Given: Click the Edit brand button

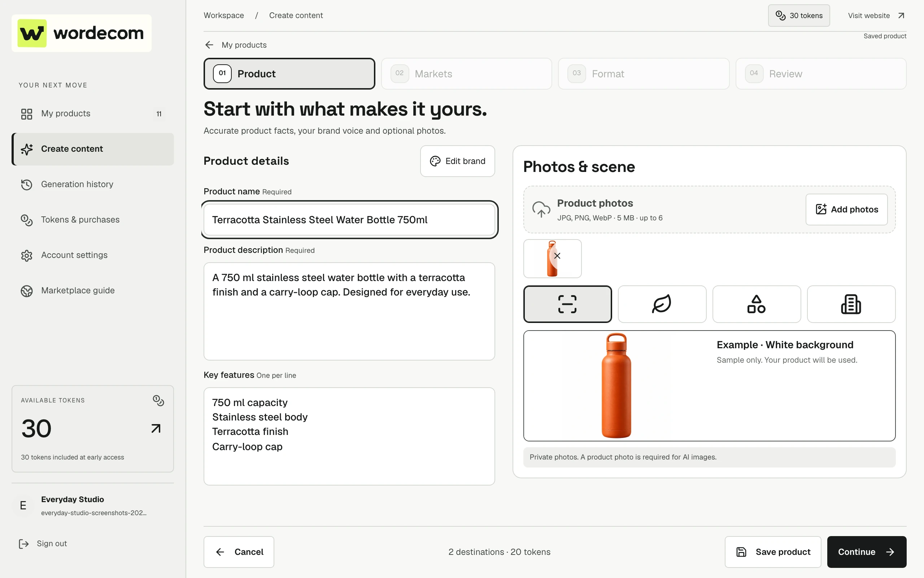Looking at the screenshot, I should point(457,161).
